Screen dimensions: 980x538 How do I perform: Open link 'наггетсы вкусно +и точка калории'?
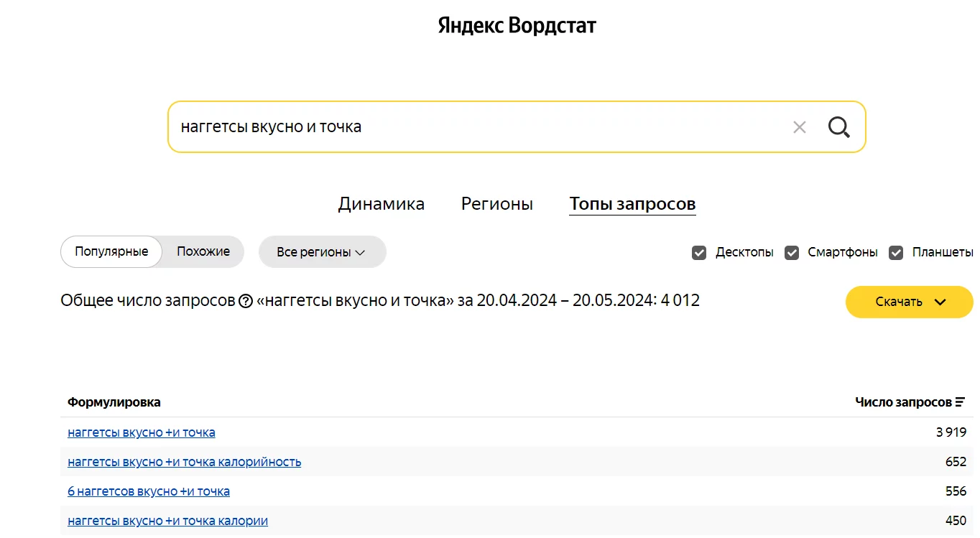tap(168, 521)
